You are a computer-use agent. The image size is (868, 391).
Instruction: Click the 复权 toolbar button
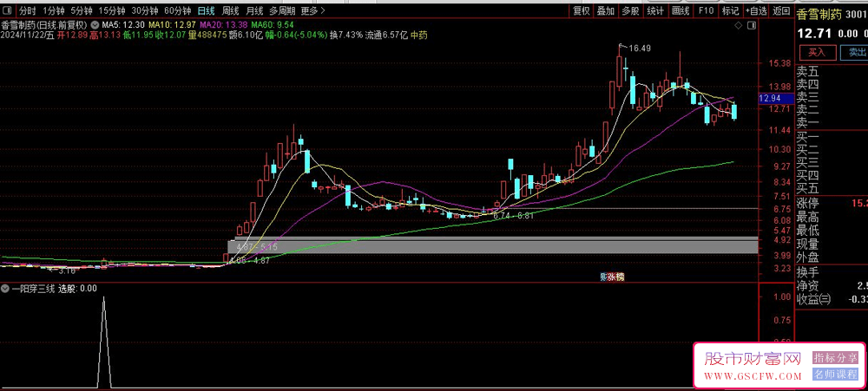coord(582,10)
